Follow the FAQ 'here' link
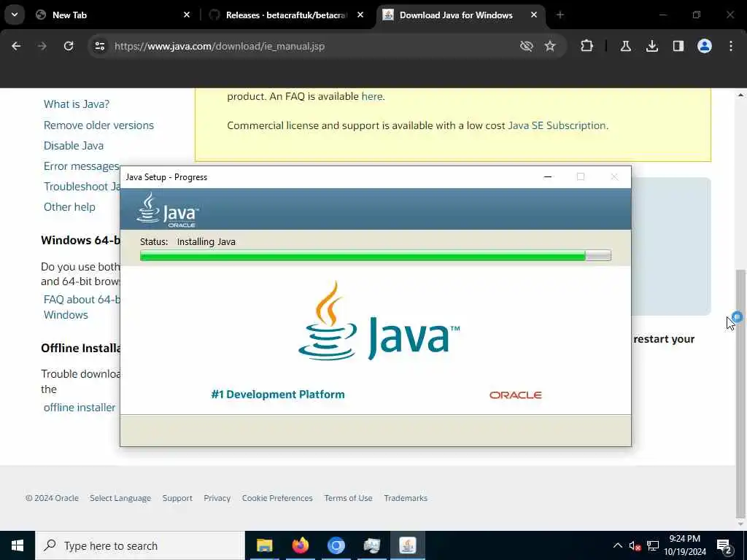 click(371, 96)
